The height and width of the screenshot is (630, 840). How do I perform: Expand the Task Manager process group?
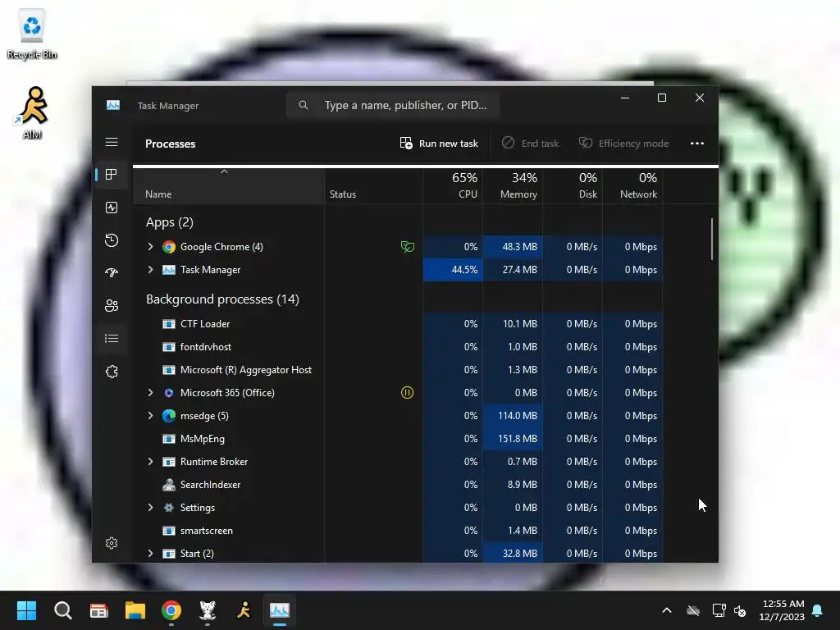point(151,269)
